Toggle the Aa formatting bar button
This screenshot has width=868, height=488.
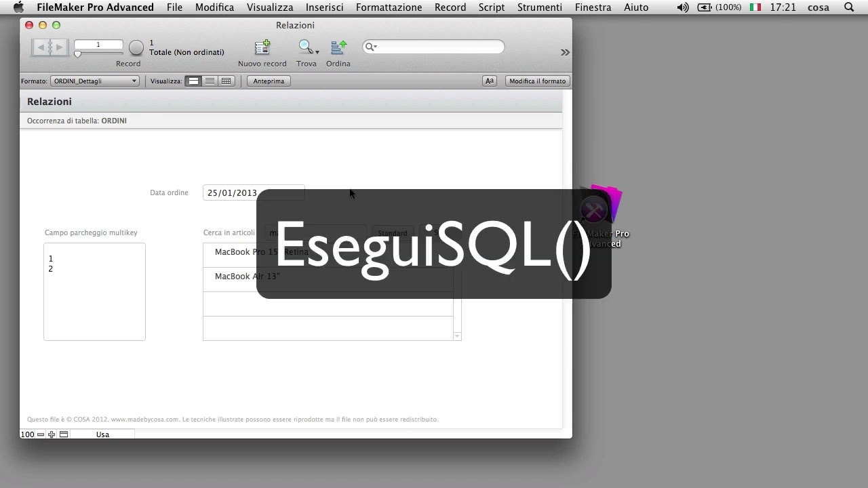(x=489, y=81)
